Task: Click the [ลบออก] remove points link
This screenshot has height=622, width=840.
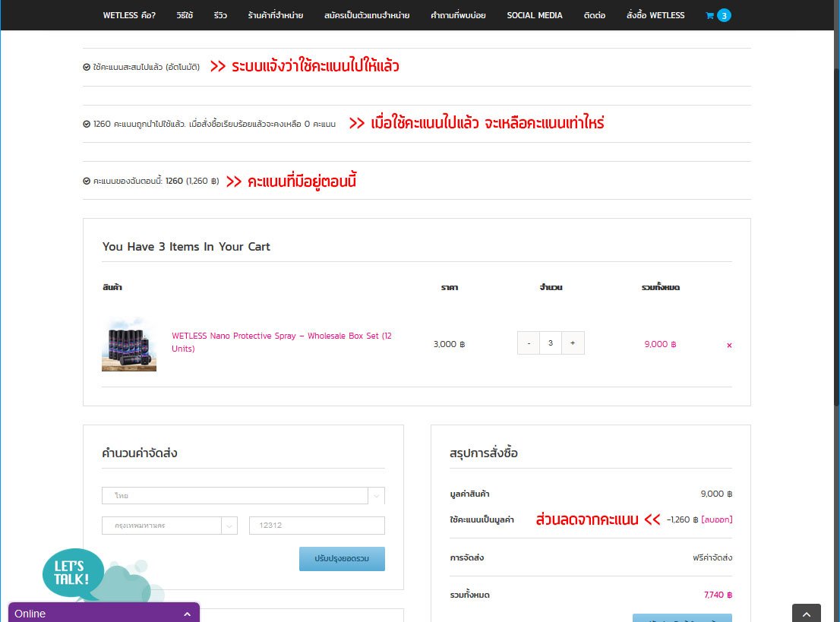Action: 717,519
